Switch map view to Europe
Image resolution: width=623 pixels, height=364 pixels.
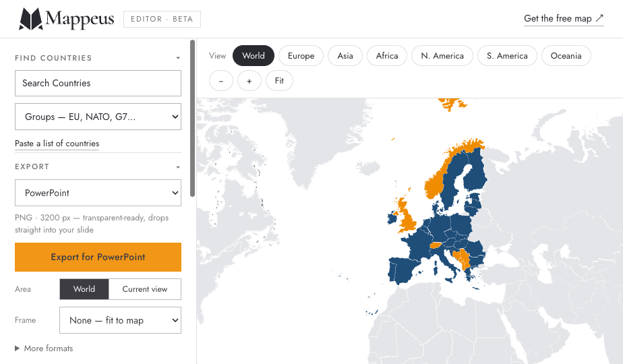pyautogui.click(x=301, y=56)
